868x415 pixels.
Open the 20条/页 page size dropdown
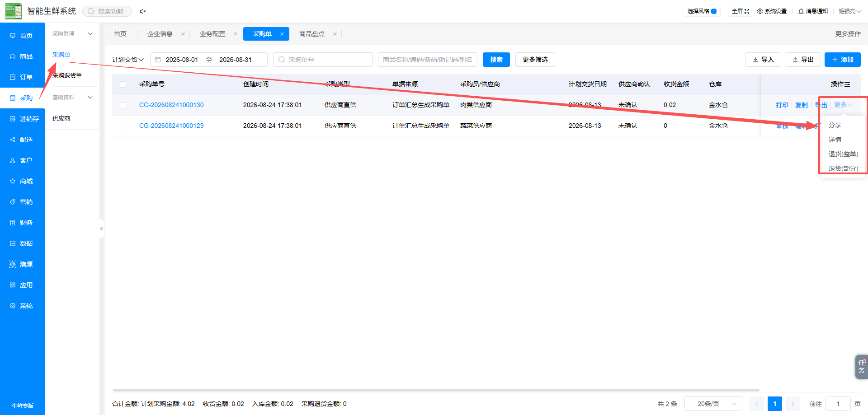coord(713,404)
